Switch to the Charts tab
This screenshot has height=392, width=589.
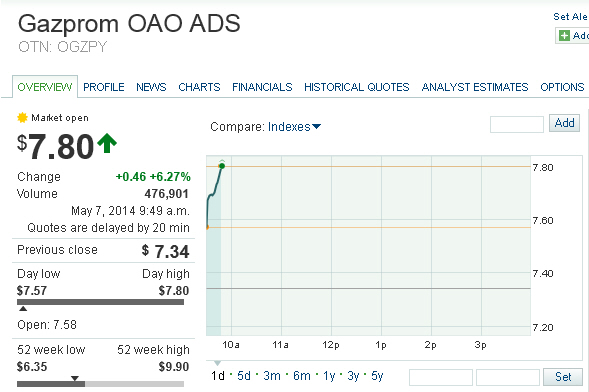pos(199,87)
